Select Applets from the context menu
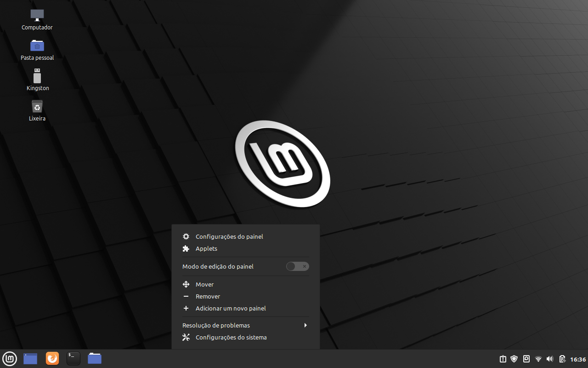 (245, 248)
